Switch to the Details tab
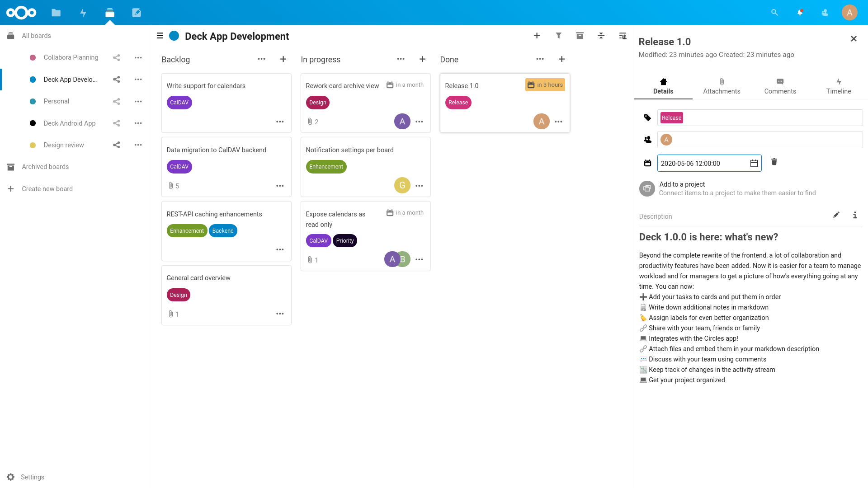This screenshot has width=868, height=488. [x=663, y=86]
